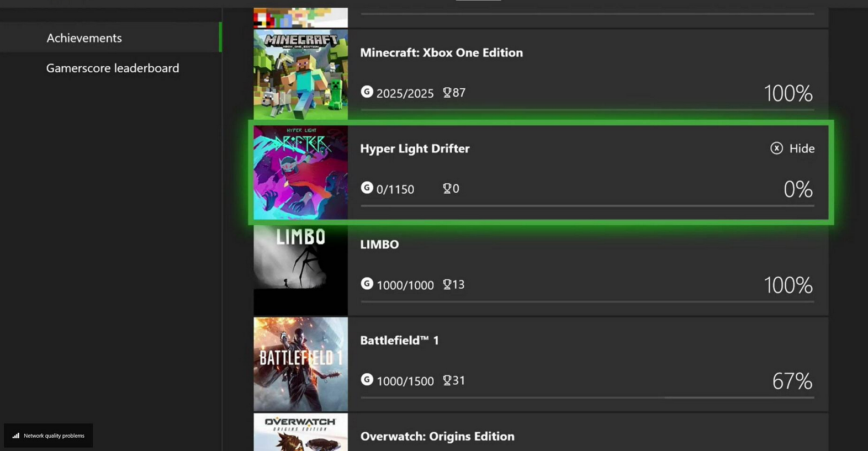Click the Hide X button icon
This screenshot has height=451, width=868.
coord(776,148)
